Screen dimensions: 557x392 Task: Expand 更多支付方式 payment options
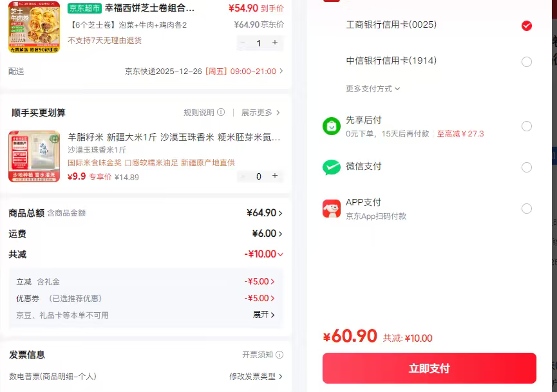373,89
